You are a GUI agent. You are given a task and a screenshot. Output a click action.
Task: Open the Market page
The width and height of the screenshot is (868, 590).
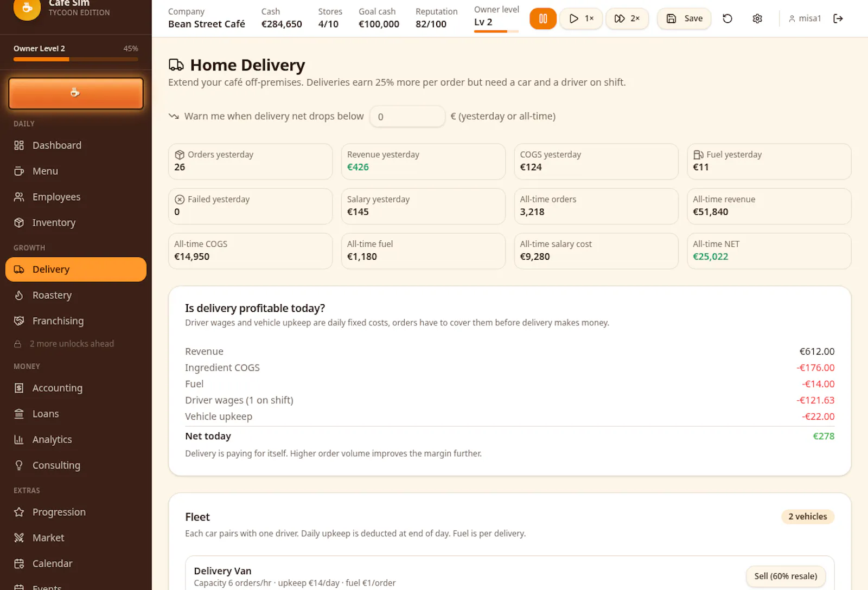76,538
